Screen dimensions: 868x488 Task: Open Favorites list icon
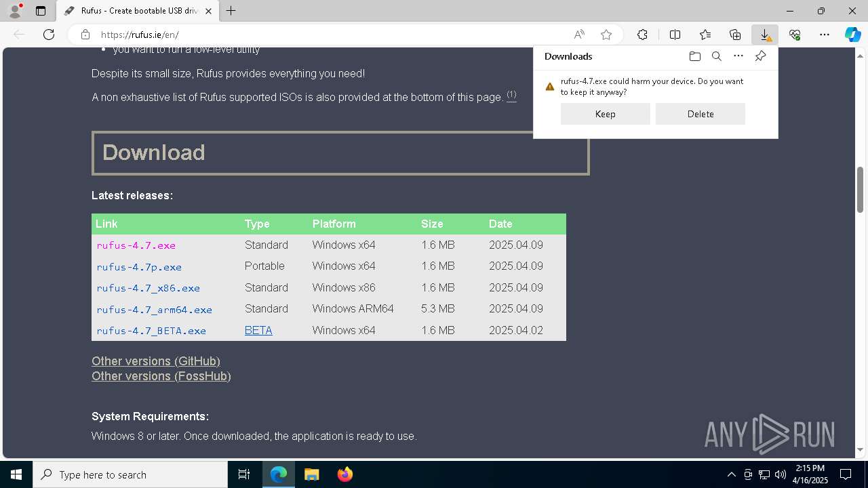(x=705, y=35)
